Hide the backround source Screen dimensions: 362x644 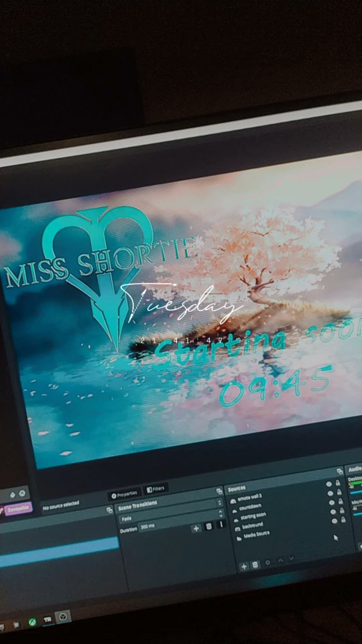coord(333,512)
